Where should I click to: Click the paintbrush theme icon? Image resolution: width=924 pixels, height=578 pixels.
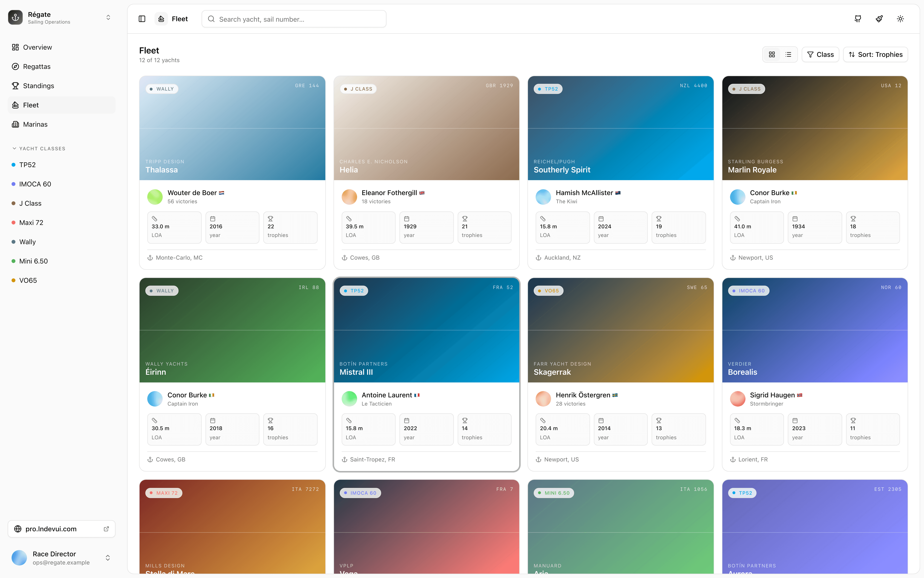point(879,19)
